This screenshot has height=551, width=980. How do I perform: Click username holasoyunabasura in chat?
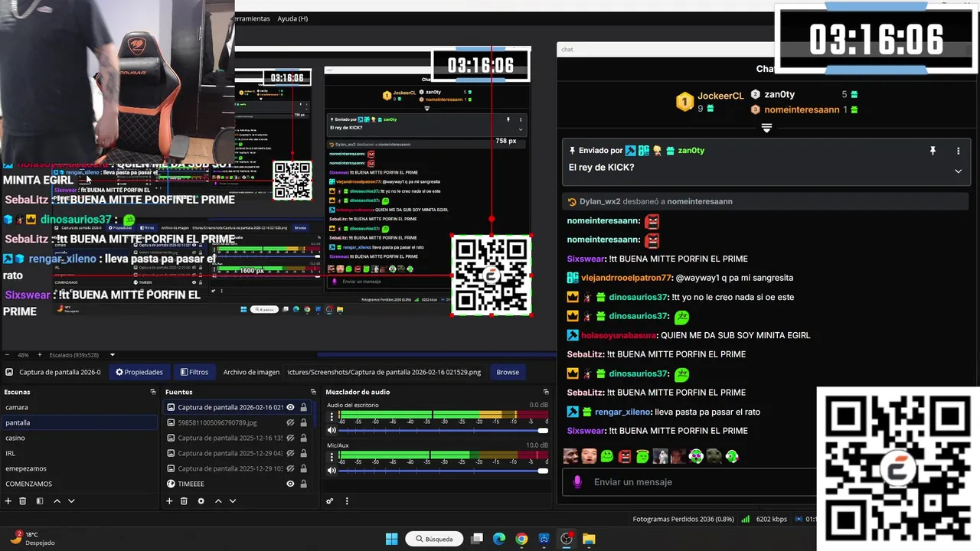619,335
